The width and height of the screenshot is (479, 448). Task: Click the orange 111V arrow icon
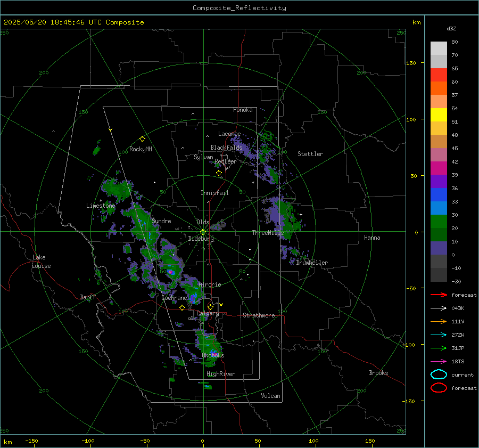[x=439, y=321]
